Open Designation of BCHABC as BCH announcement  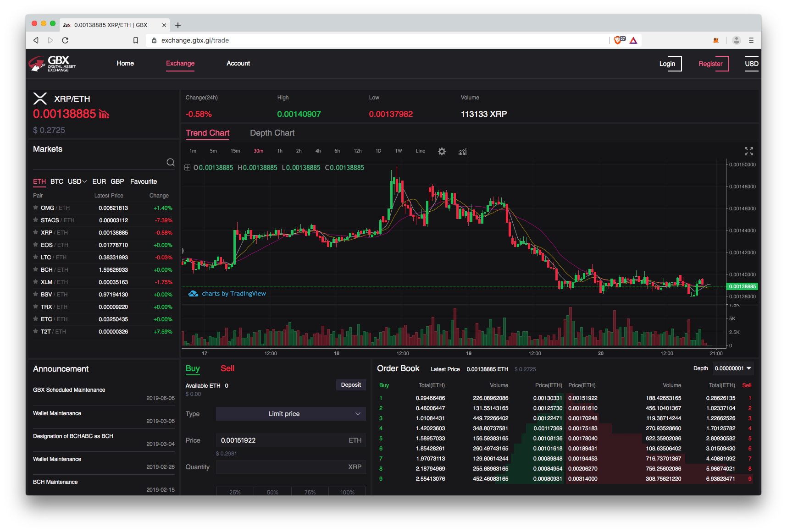point(73,436)
